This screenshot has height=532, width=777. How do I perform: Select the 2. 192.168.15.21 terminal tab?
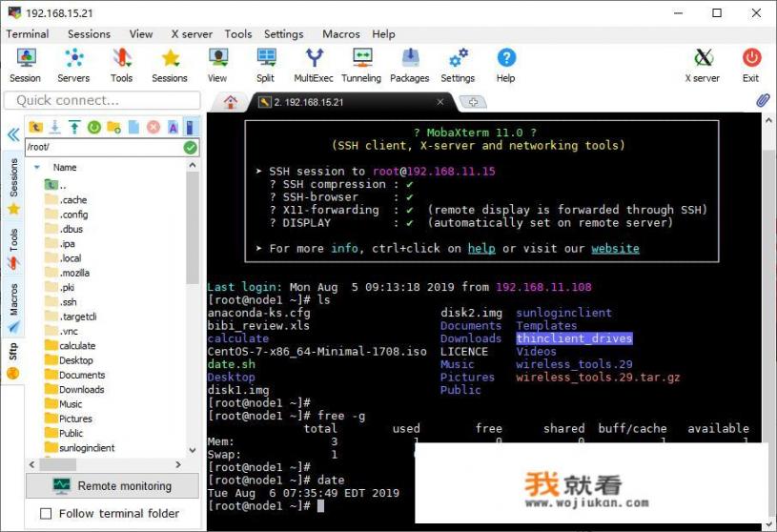pyautogui.click(x=347, y=102)
